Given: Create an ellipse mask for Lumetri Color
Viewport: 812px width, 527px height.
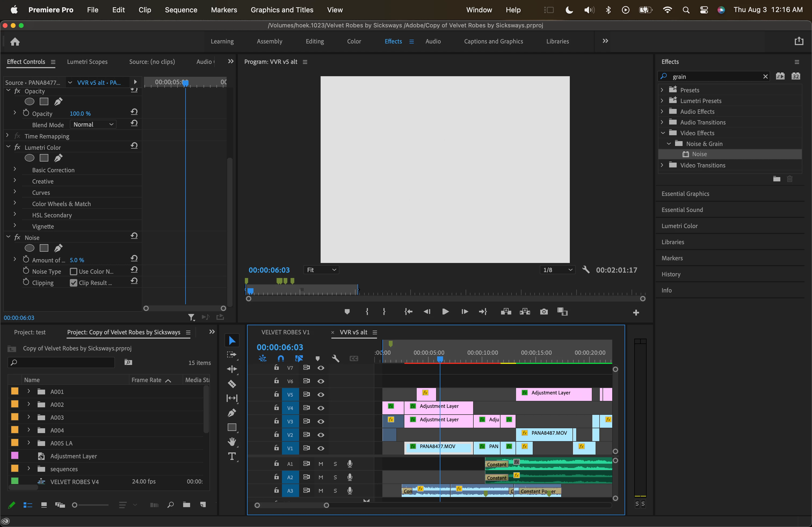Looking at the screenshot, I should (x=30, y=158).
